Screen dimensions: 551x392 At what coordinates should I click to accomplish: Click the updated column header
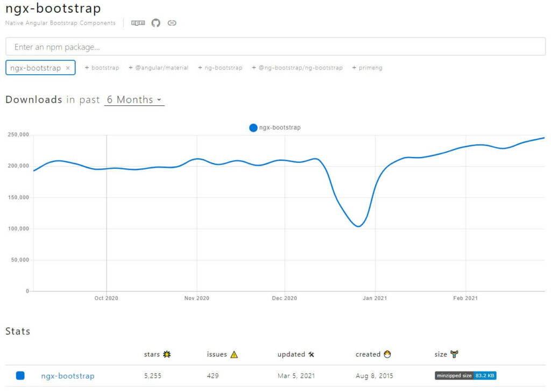click(291, 354)
